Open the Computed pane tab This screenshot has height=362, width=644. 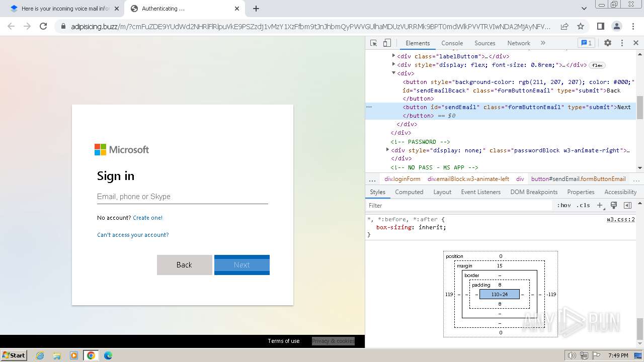point(409,192)
